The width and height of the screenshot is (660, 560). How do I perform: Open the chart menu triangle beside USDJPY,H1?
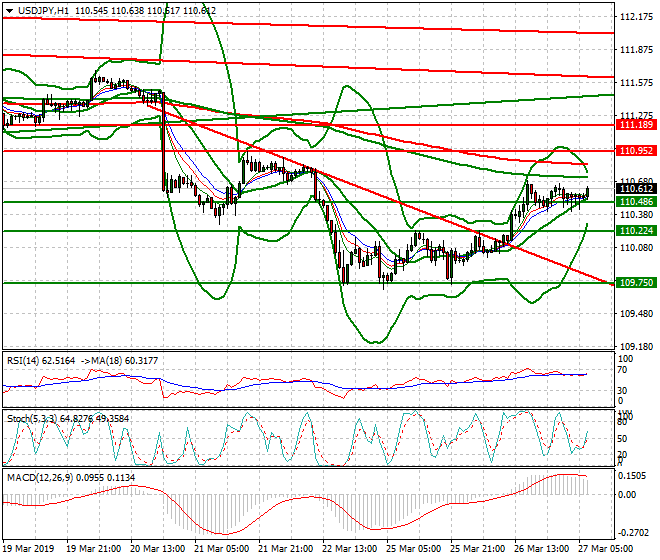9,11
